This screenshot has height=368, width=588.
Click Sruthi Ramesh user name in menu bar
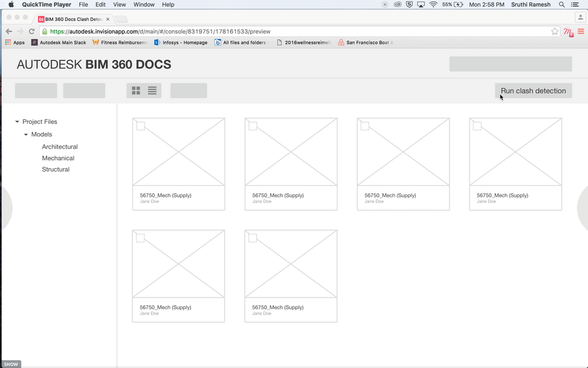(x=530, y=4)
